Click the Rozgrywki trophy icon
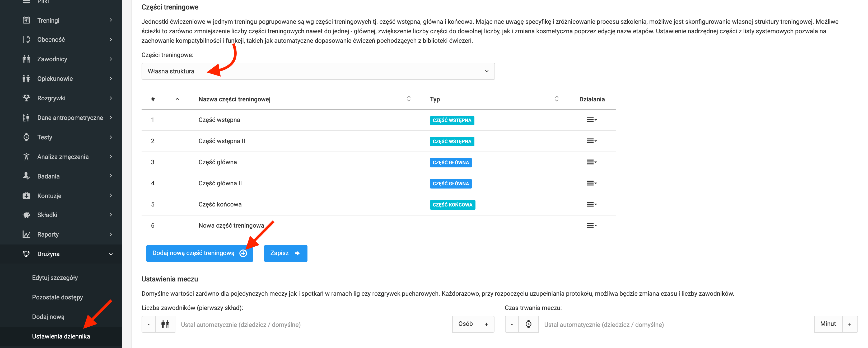868x348 pixels. [26, 98]
